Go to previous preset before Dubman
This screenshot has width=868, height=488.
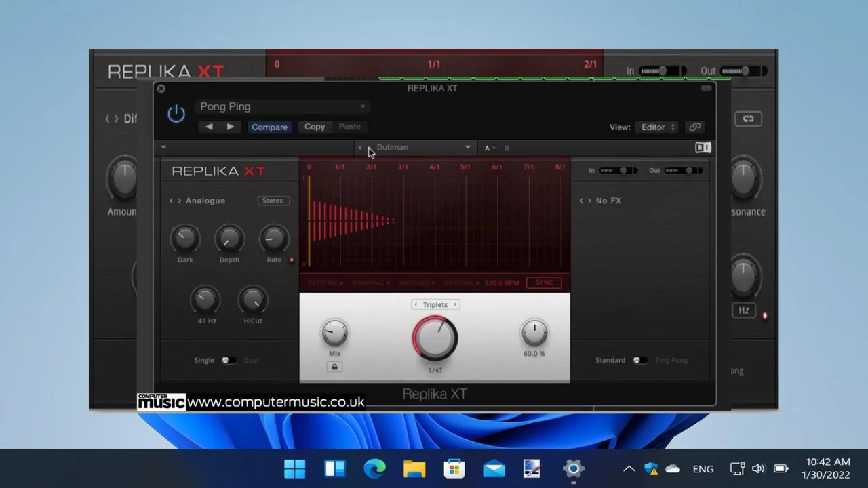(359, 147)
